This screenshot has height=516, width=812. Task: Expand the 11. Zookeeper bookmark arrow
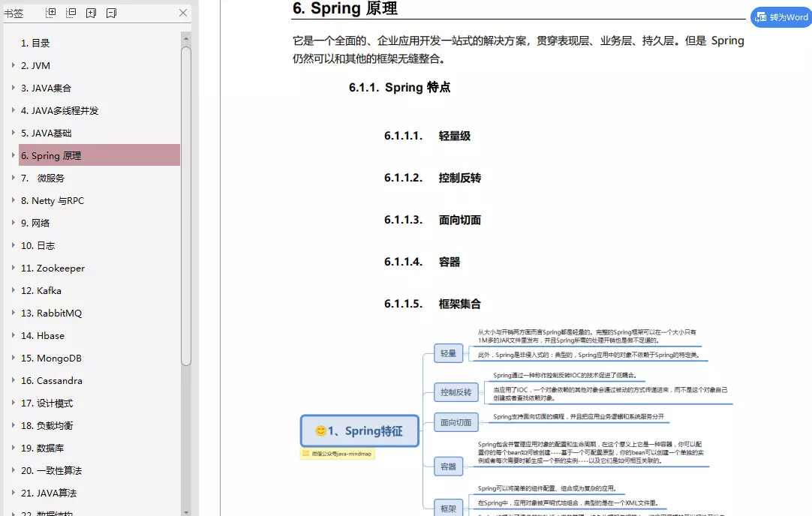coord(13,268)
